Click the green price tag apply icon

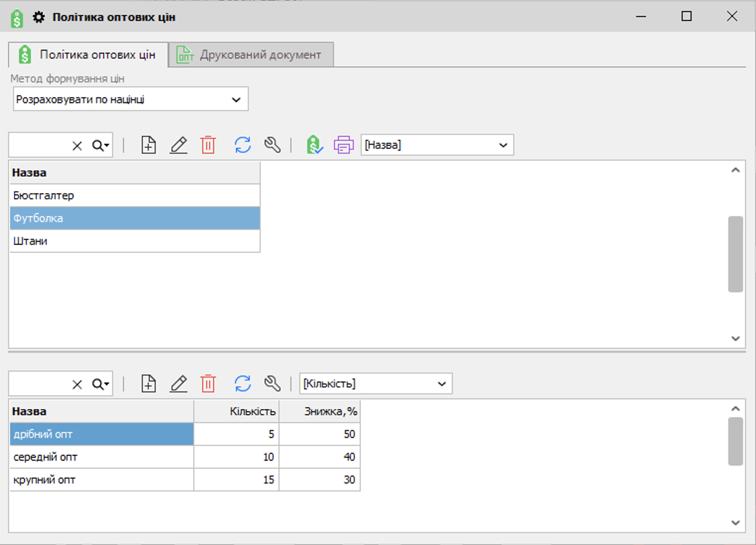coord(314,145)
